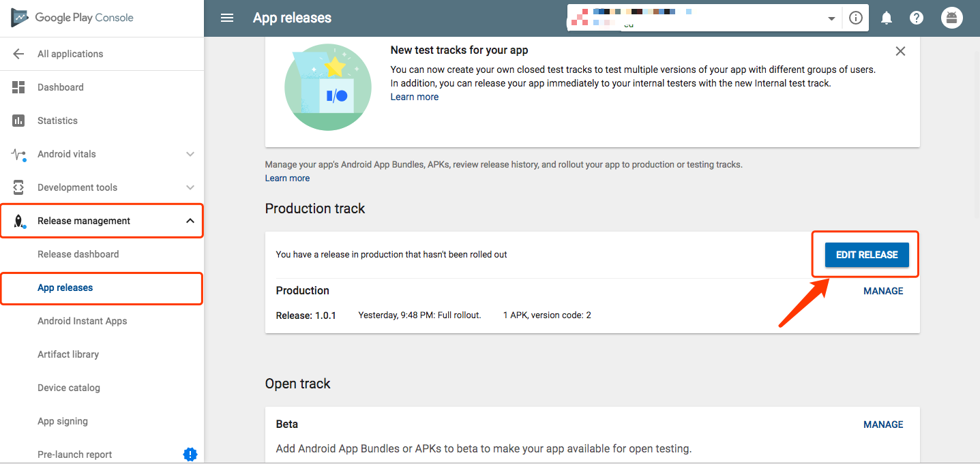The height and width of the screenshot is (464, 980).
Task: Expand the Android vitals section
Action: click(190, 154)
